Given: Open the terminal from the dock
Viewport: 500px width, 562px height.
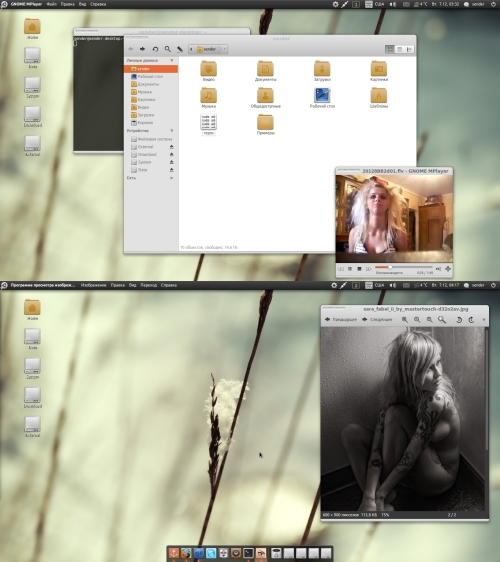Looking at the screenshot, I should [x=248, y=553].
